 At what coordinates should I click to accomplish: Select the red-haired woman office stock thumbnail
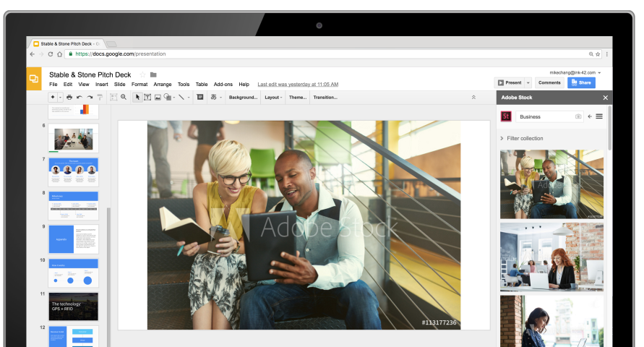551,257
